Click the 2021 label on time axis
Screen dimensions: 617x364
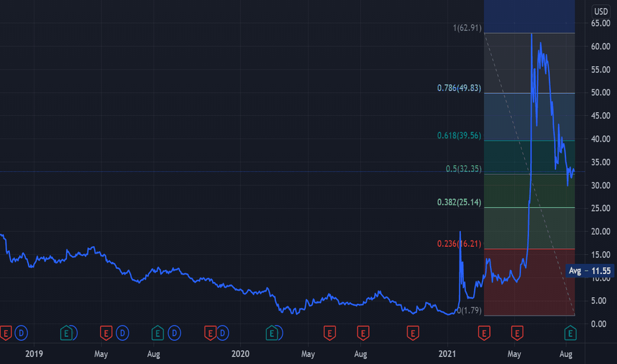tap(448, 354)
